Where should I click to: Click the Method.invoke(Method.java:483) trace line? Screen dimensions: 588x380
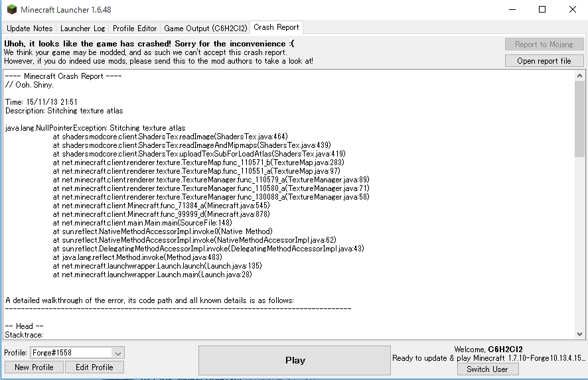(137, 257)
